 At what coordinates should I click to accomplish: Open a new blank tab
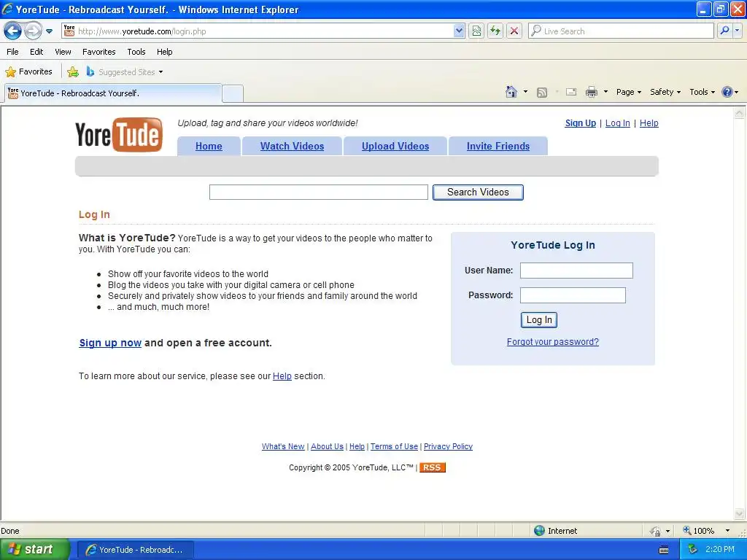click(233, 93)
